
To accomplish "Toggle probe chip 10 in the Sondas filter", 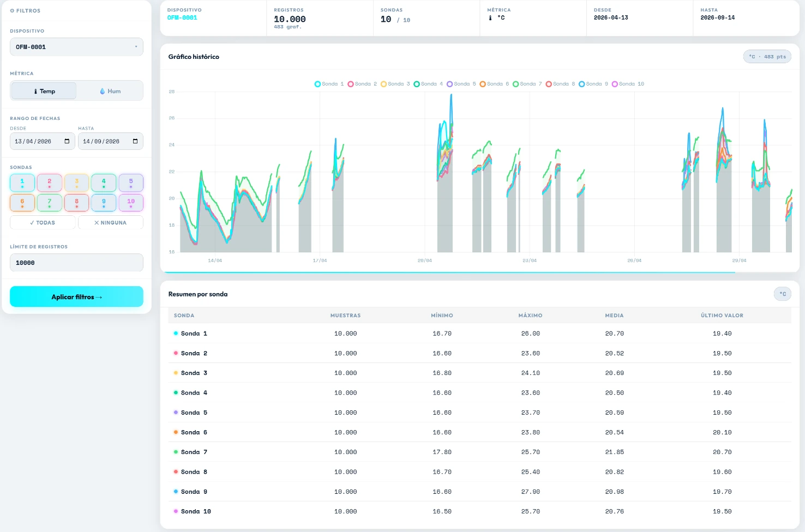I will pyautogui.click(x=131, y=203).
